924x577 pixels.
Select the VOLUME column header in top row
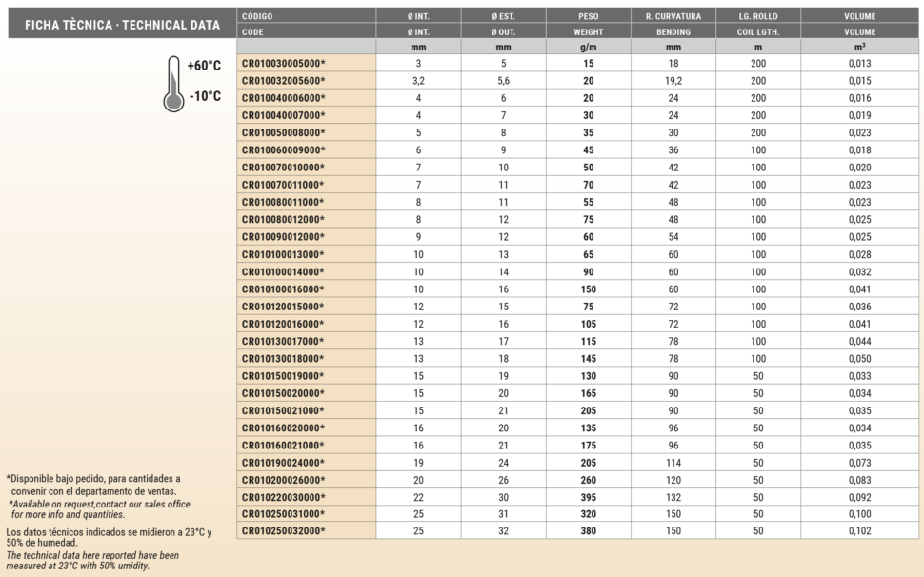[x=859, y=16]
